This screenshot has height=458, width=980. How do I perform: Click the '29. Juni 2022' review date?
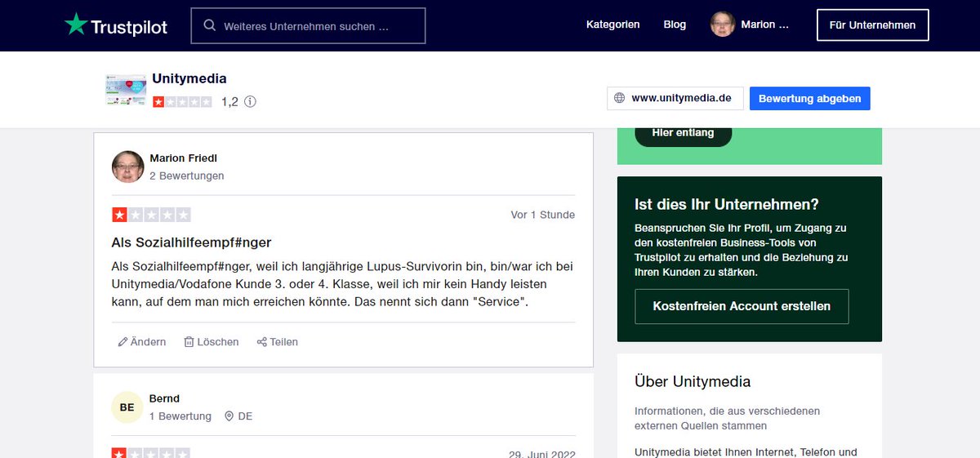point(542,456)
